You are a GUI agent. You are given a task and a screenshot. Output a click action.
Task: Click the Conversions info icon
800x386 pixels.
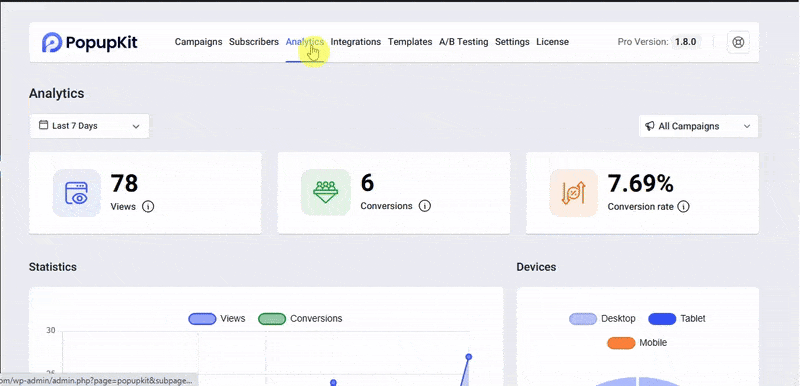coord(424,206)
